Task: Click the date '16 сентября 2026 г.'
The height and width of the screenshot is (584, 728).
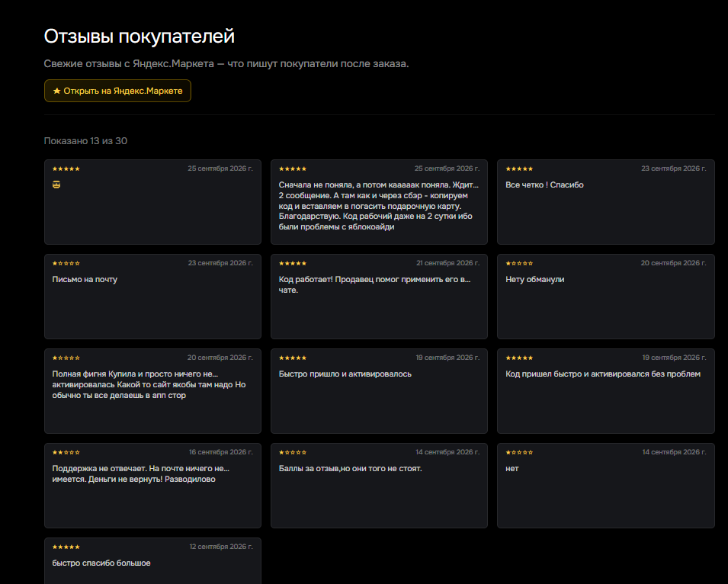Action: click(221, 452)
